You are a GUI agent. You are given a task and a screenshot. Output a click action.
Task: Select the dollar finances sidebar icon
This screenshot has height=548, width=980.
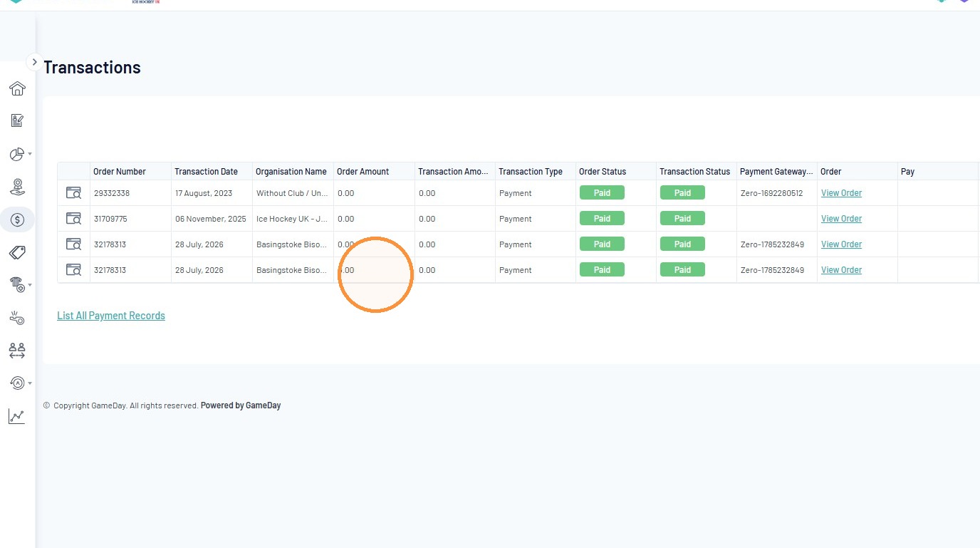point(17,220)
